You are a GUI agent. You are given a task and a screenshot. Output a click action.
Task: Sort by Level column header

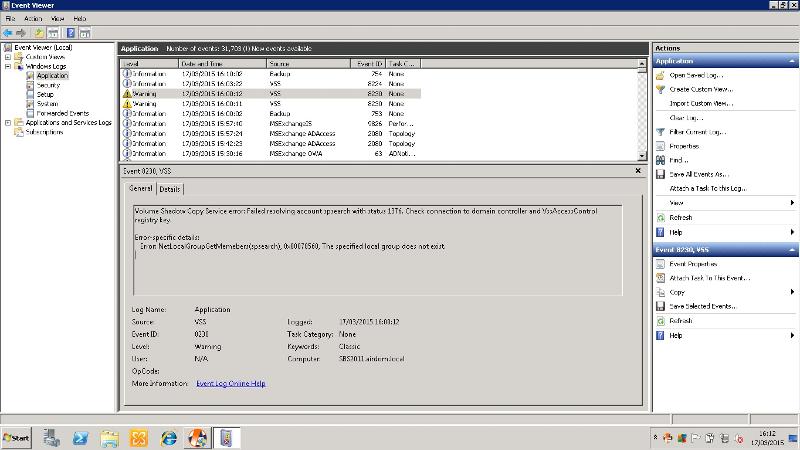click(x=149, y=64)
